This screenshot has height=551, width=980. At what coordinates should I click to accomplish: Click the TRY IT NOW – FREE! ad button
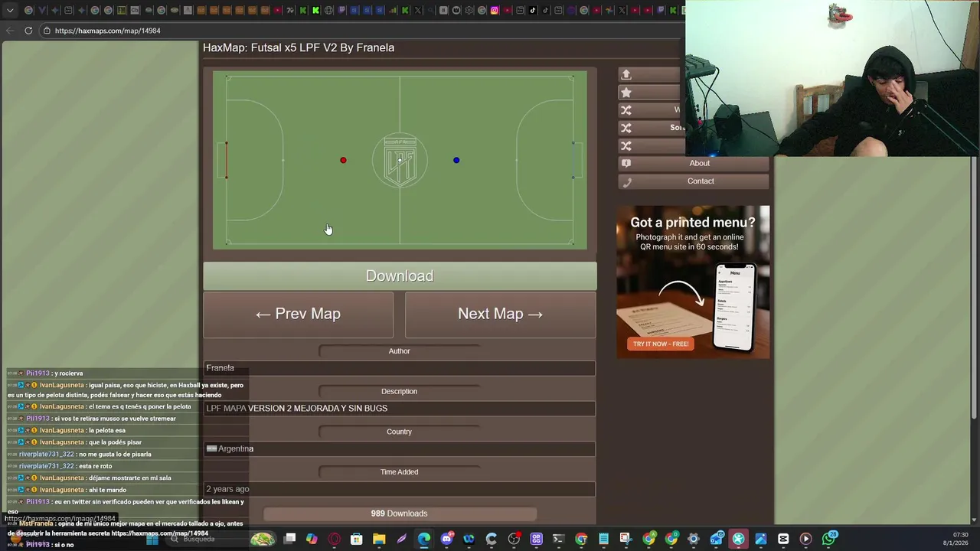[x=661, y=344]
